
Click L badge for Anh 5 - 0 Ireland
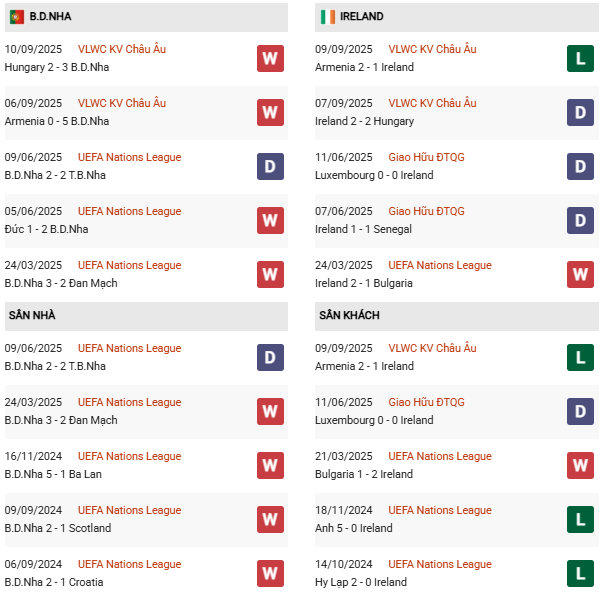click(580, 519)
